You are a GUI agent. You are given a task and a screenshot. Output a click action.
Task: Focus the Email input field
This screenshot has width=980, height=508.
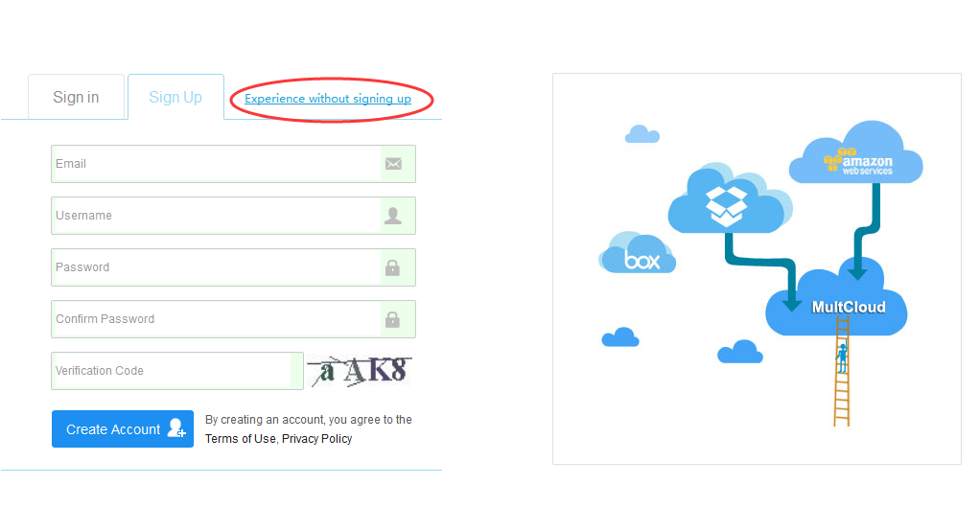(x=233, y=164)
